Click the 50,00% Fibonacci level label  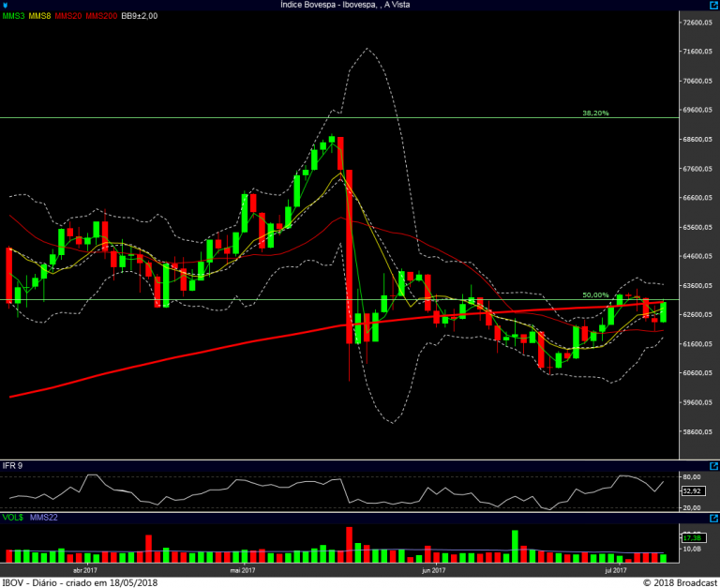click(595, 294)
